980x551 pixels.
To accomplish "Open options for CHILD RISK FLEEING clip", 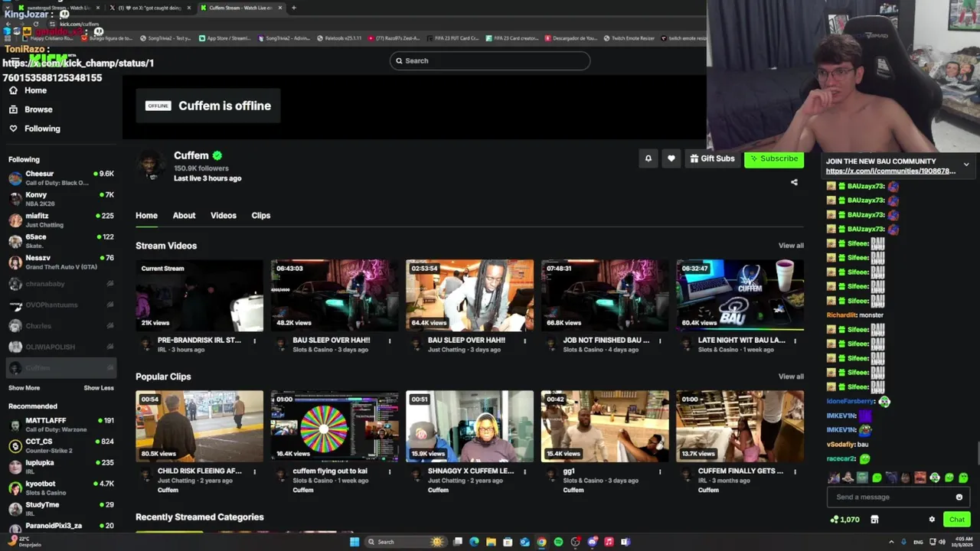I will (x=255, y=471).
